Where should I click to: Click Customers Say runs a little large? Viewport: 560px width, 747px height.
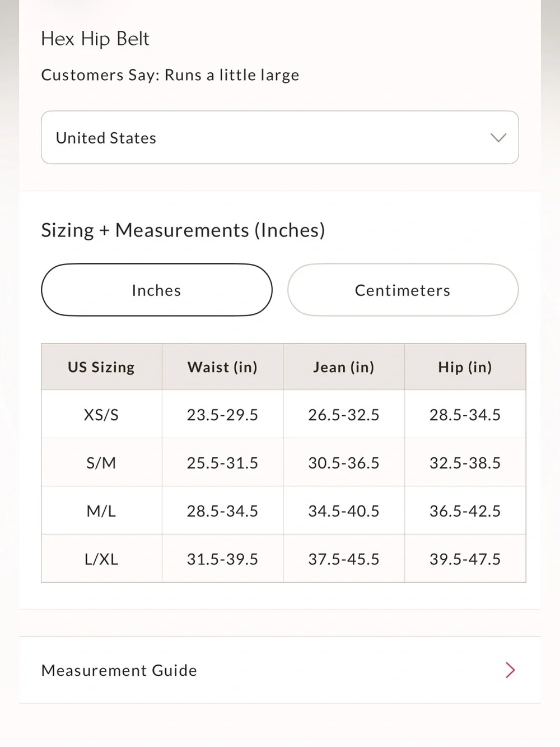[x=170, y=75]
